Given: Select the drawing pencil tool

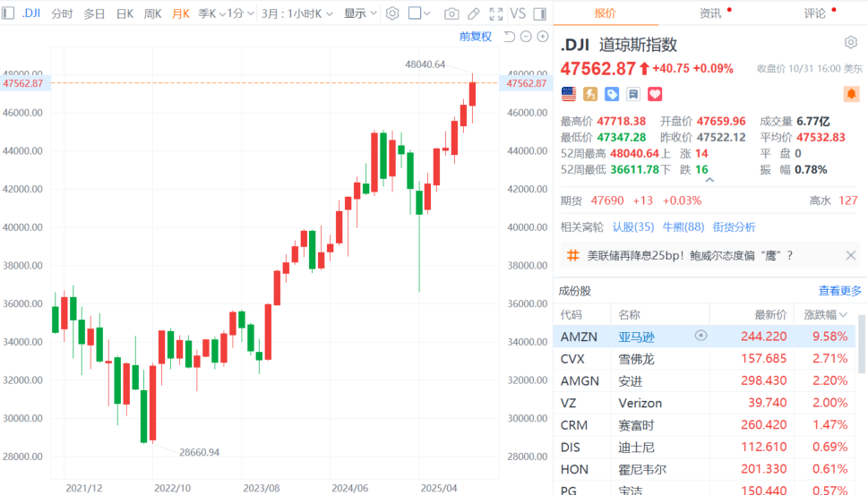Looking at the screenshot, I should (x=474, y=13).
